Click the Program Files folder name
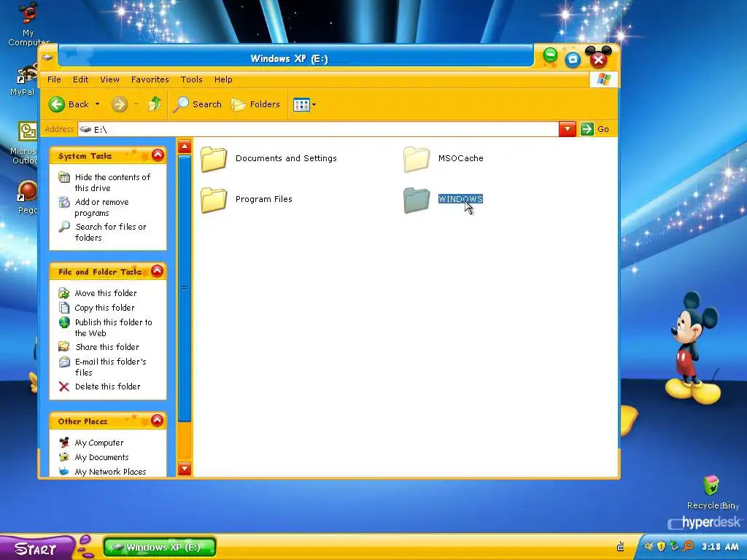This screenshot has height=560, width=747. 264,199
